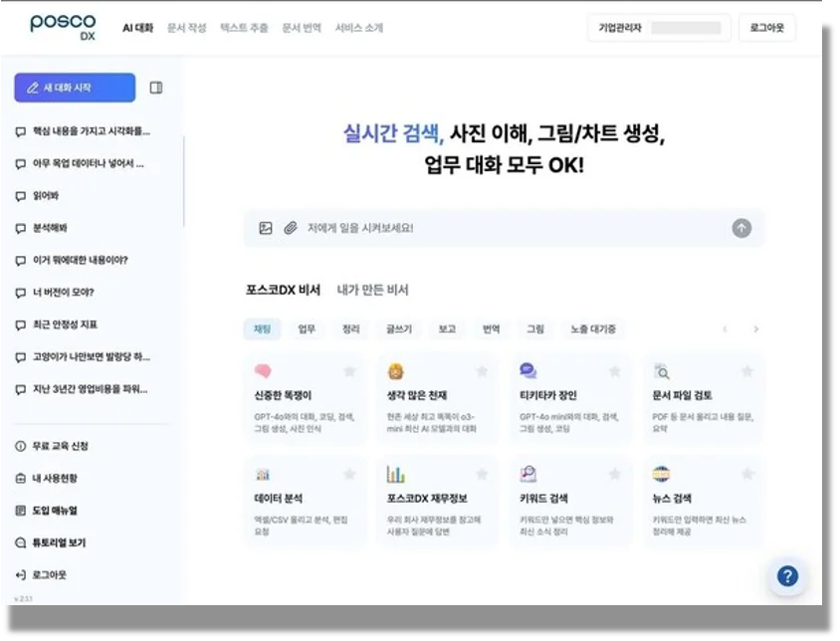Open the floating help question mark
840x641 pixels.
point(787,576)
